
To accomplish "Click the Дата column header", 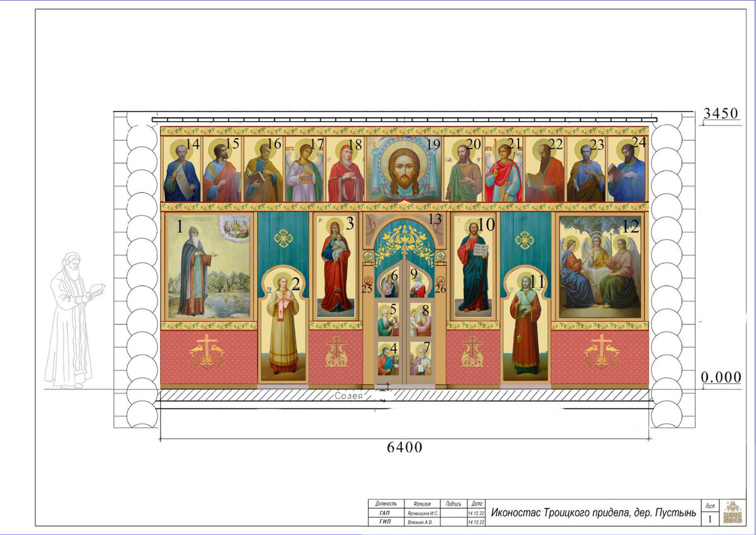I will 476,503.
